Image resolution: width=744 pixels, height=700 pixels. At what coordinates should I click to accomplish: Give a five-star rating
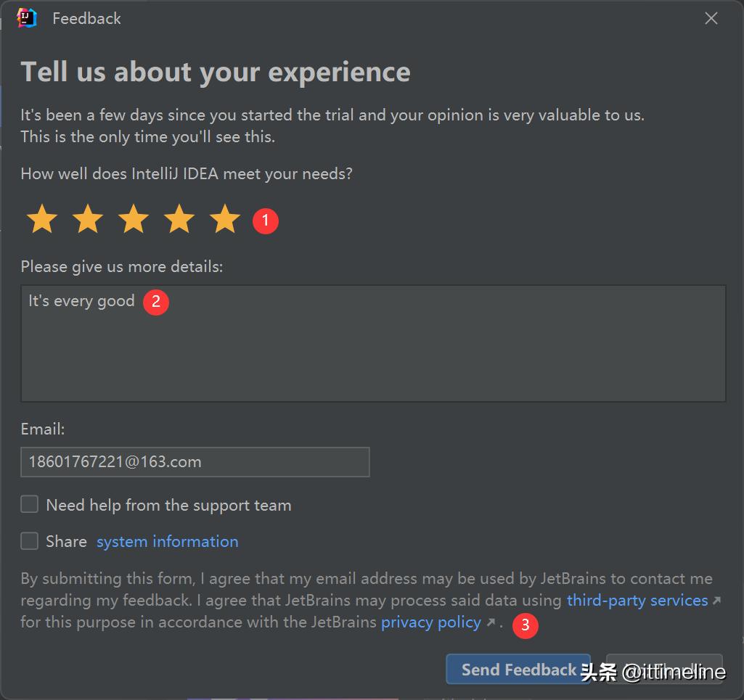pyautogui.click(x=224, y=219)
